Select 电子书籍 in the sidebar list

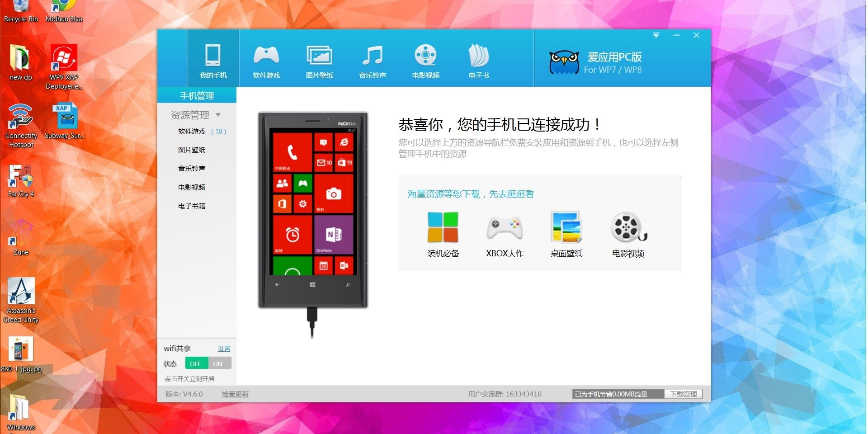[x=192, y=206]
